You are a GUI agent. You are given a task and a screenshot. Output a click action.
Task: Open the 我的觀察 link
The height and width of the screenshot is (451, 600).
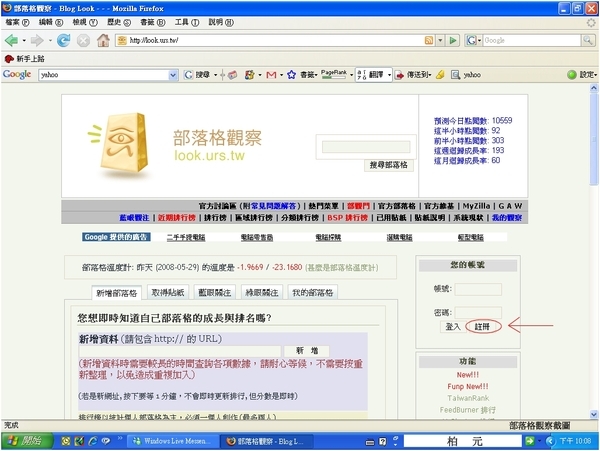pos(507,218)
